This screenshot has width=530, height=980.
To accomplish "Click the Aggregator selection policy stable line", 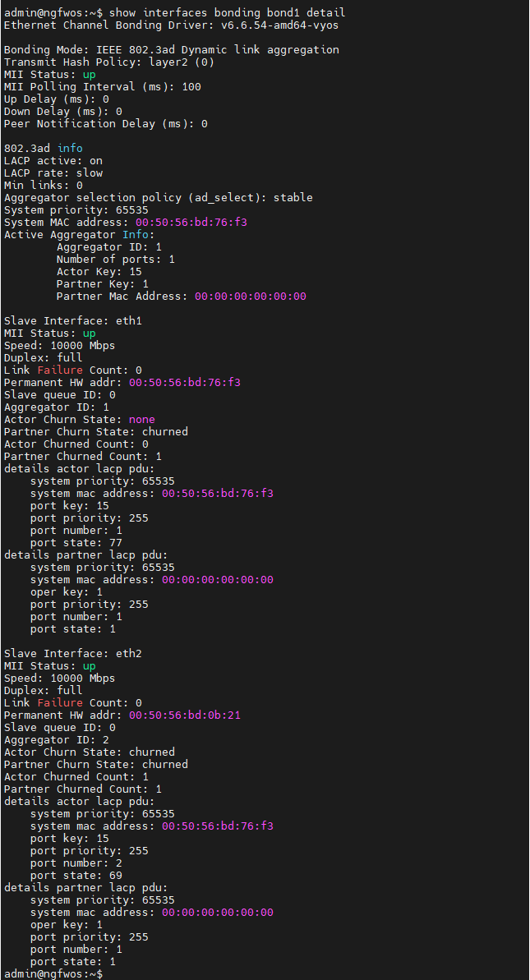I will (158, 197).
